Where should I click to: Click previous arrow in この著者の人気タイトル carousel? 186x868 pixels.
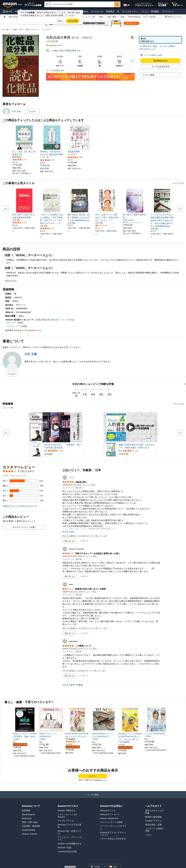[x=6, y=209]
